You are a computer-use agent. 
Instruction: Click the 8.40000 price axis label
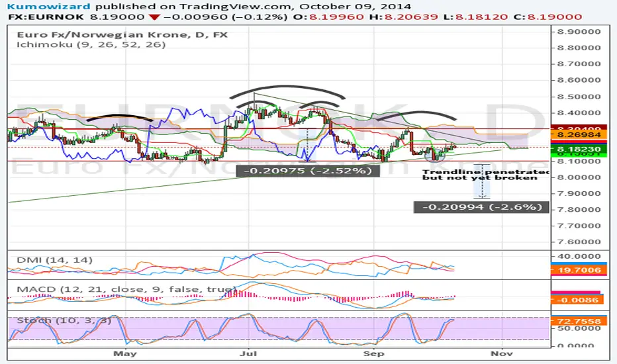click(x=579, y=113)
